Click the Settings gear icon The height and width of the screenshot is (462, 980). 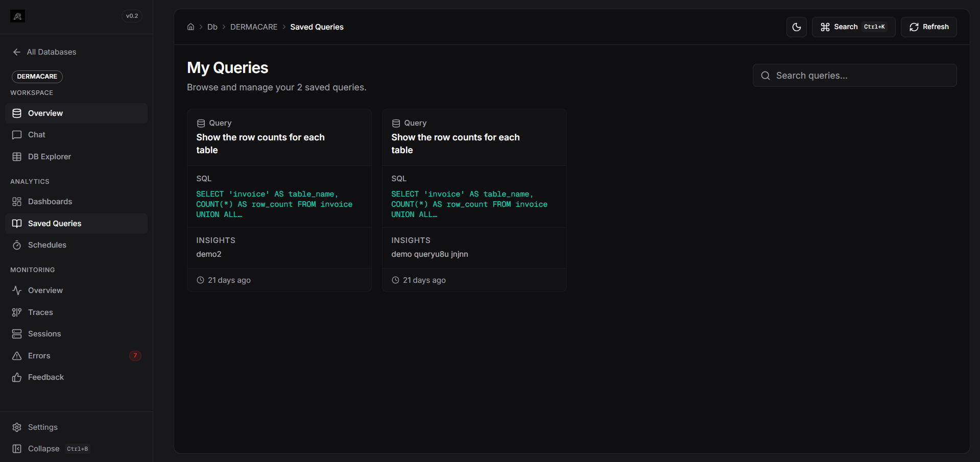(17, 427)
